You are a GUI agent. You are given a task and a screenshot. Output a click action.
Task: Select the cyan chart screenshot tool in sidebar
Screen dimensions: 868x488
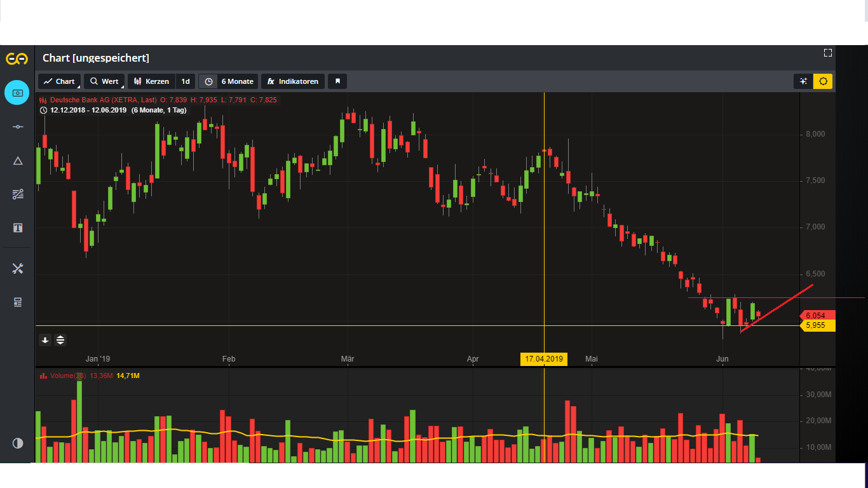click(x=17, y=92)
